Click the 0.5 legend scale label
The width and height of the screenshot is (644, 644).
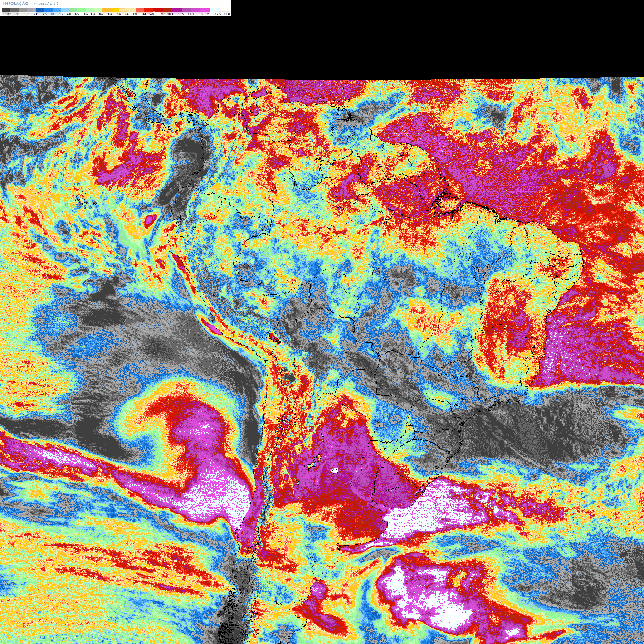click(9, 14)
